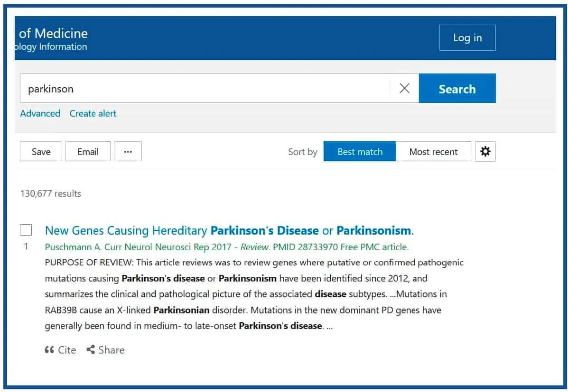Clear the search box with the X icon
Viewport: 568px width, 392px height.
404,89
